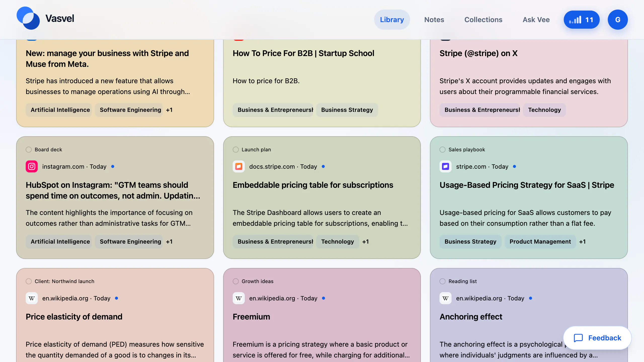Expand +1 tags on Usage-Based Pricing card
Viewport: 644px width, 362px height.
(582, 242)
